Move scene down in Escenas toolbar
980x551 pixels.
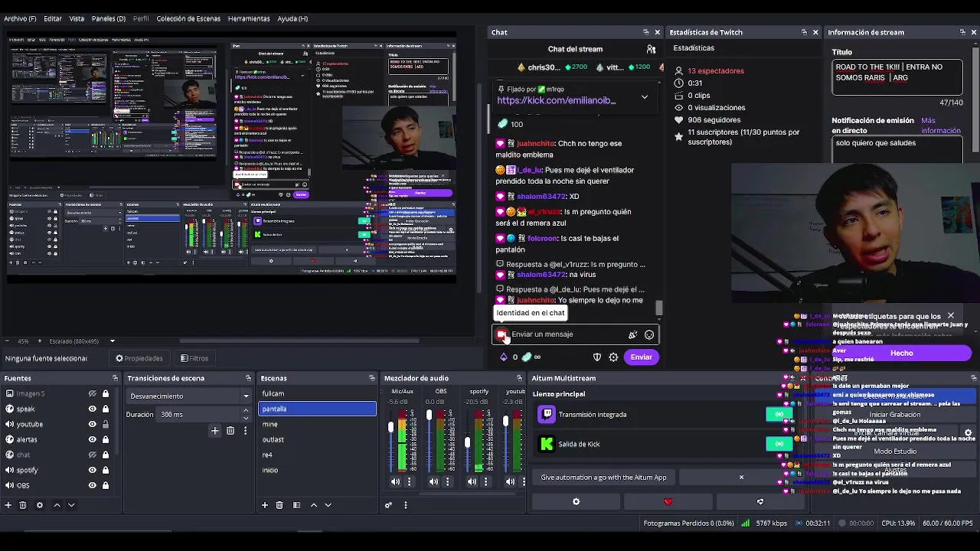tap(328, 505)
